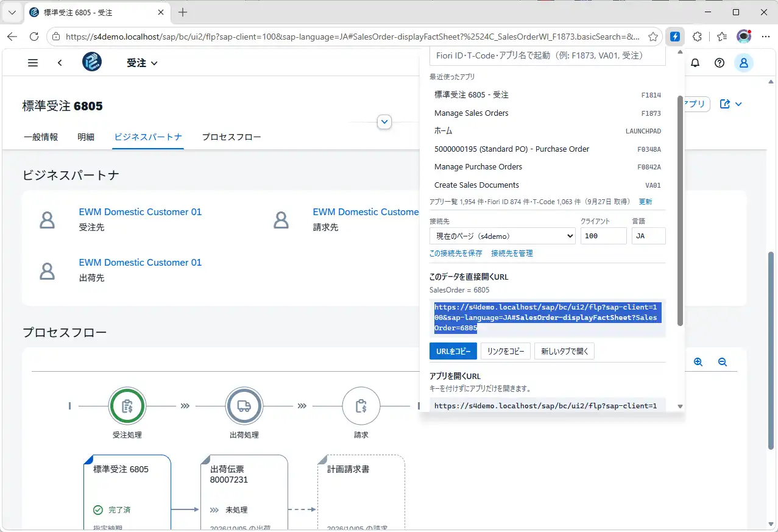Image resolution: width=778 pixels, height=532 pixels.
Task: Open the help question mark icon
Action: [x=720, y=63]
